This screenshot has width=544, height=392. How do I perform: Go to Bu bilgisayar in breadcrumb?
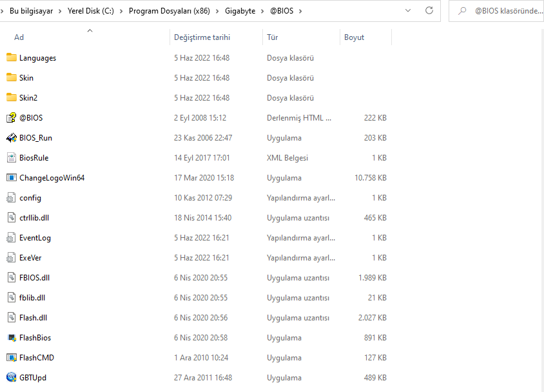(x=31, y=11)
